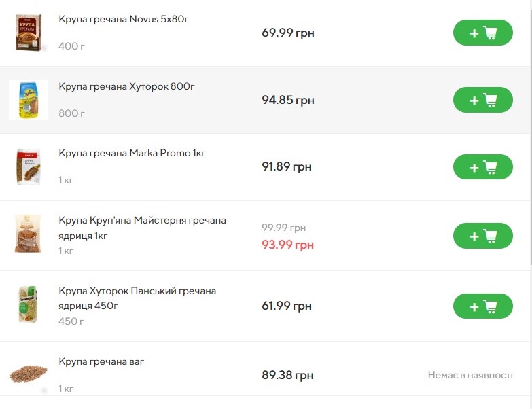Add Marka Promo 1кг buckwheat to cart
Image resolution: width=532 pixels, height=409 pixels.
pos(482,166)
